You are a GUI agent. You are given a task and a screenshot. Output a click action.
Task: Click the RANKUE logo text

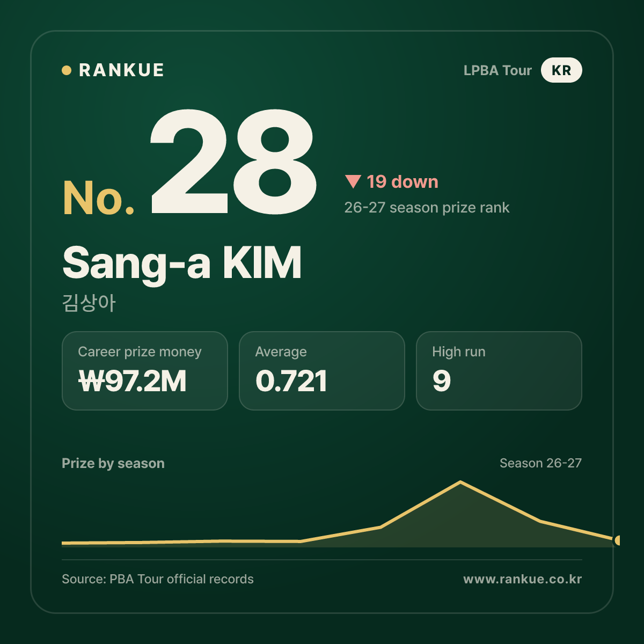pyautogui.click(x=121, y=70)
